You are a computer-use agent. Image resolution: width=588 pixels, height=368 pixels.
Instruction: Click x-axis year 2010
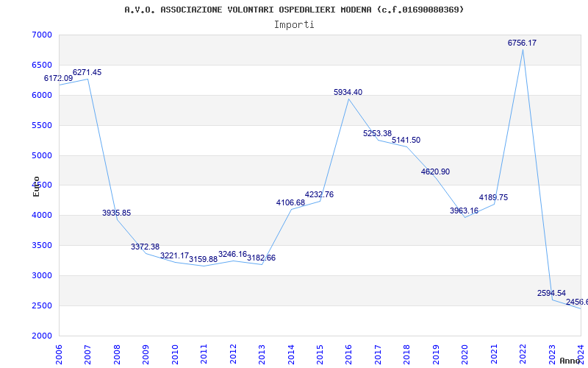click(x=175, y=355)
